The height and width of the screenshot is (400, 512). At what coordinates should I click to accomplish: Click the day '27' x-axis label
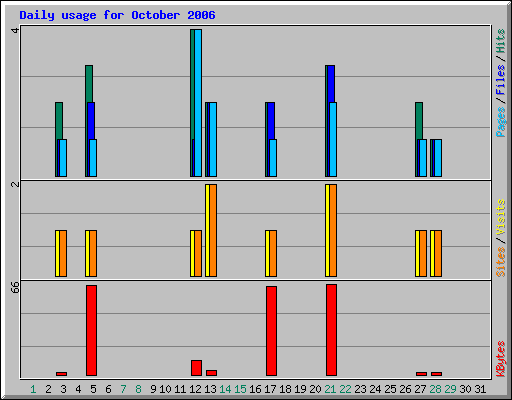(x=420, y=389)
